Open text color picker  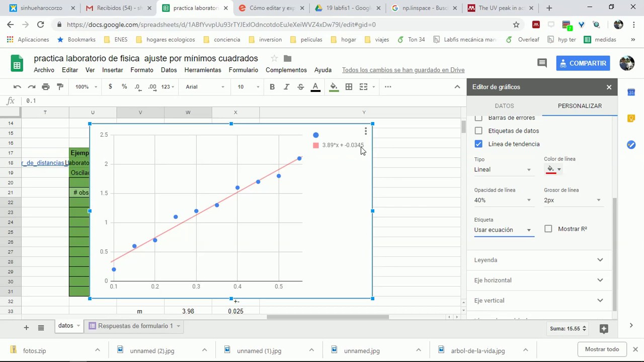[x=315, y=87]
